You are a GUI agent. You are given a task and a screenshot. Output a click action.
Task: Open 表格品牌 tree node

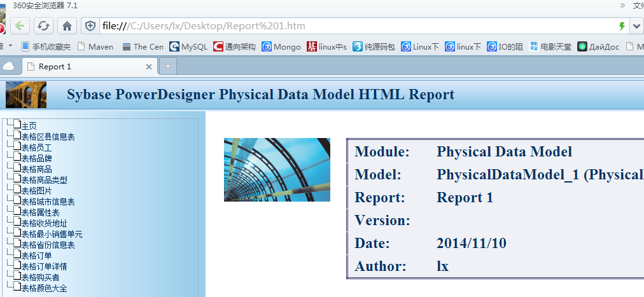pos(36,158)
